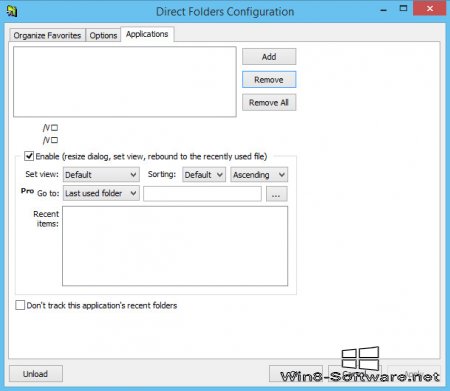
Task: Click inside the Recent items list
Action: point(175,246)
